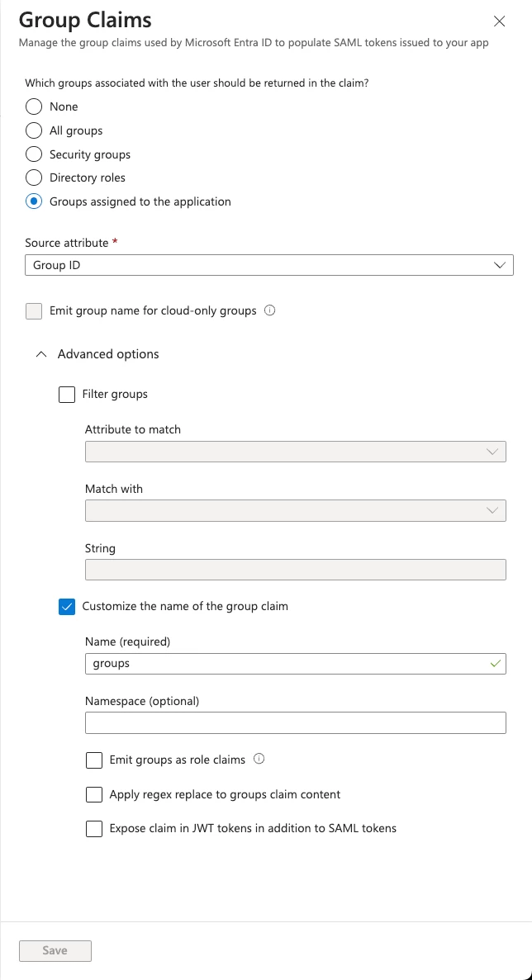Check Expose claim in JWT tokens
The image size is (532, 980).
coord(94,829)
